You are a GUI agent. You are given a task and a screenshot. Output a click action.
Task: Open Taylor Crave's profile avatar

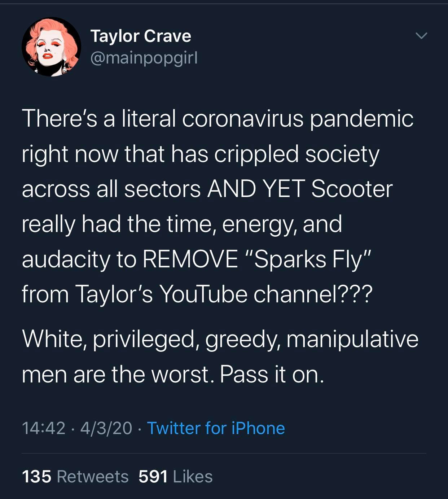coord(51,47)
